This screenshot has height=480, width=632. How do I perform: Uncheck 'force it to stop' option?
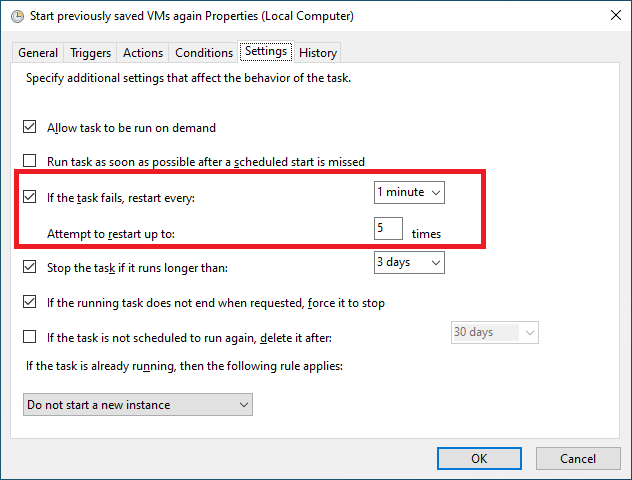click(29, 302)
